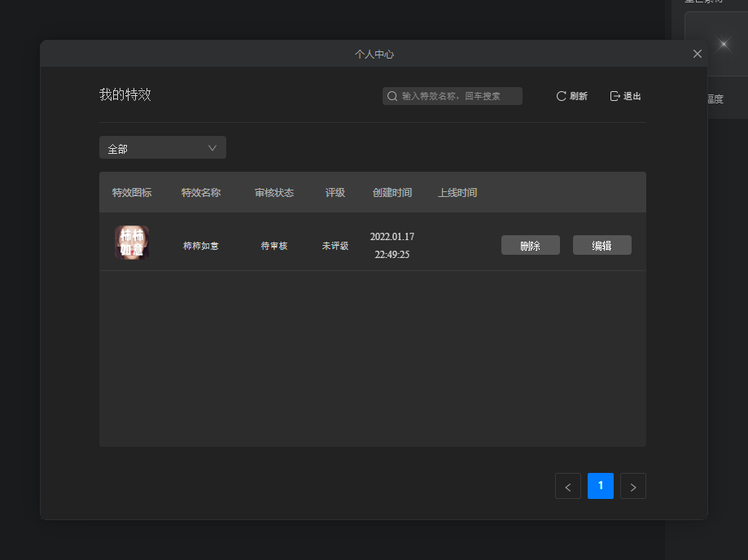This screenshot has width=748, height=560.
Task: Click the 刷新 refresh icon
Action: point(561,96)
